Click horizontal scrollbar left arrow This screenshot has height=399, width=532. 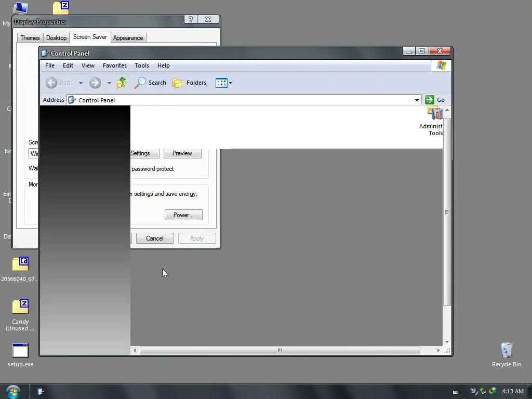tap(135, 350)
